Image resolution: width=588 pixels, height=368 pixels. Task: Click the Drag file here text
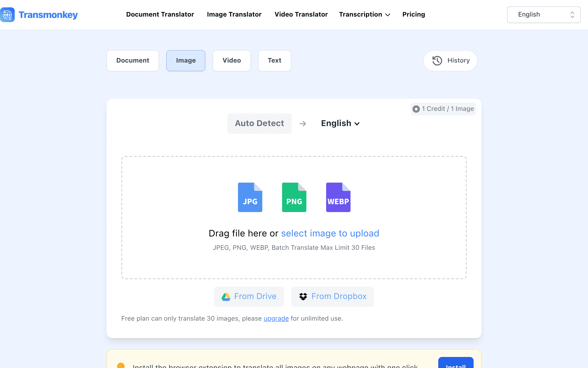(243, 233)
